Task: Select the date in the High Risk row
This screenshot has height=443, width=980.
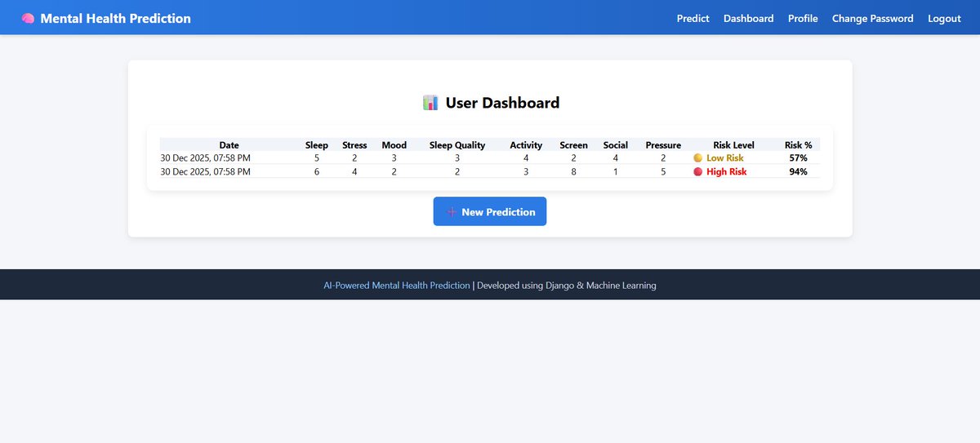Action: tap(205, 171)
